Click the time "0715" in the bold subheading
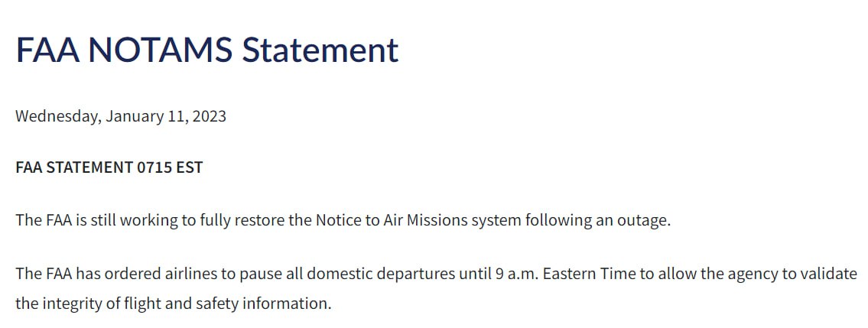This screenshot has width=868, height=328. (154, 167)
